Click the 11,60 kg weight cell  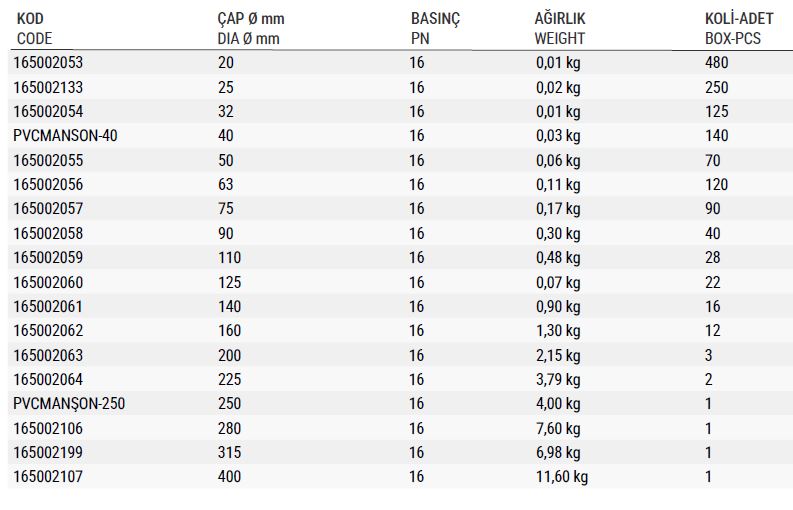coord(562,477)
